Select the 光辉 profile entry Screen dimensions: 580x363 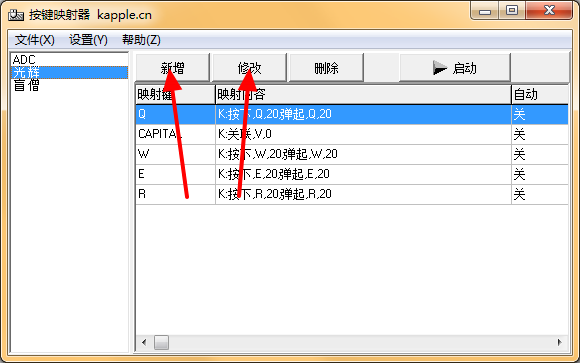[69, 73]
